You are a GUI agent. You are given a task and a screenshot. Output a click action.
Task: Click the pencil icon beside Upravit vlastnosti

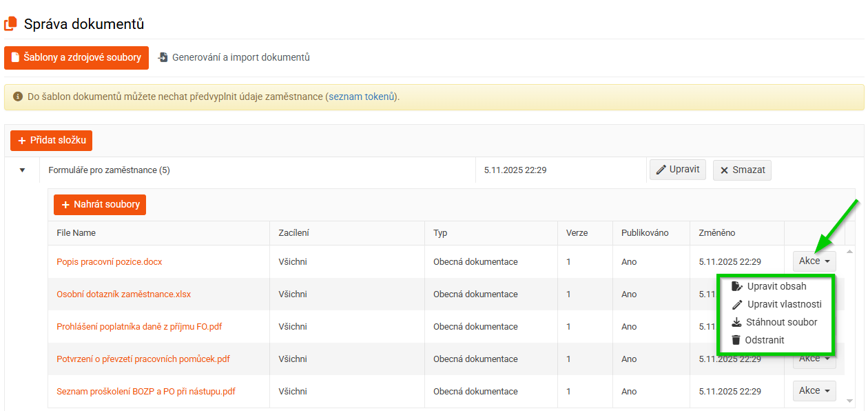736,304
